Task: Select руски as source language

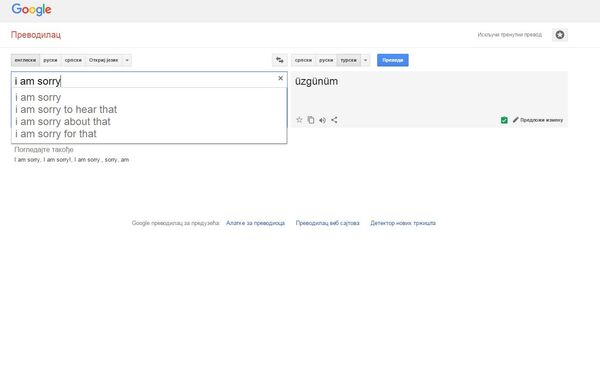Action: 50,60
